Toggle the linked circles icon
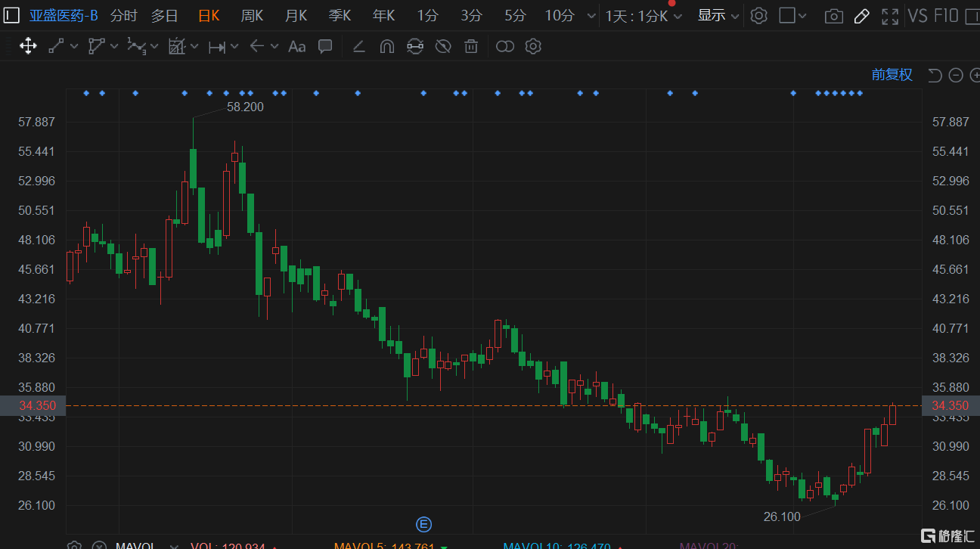This screenshot has height=549, width=980. 505,47
